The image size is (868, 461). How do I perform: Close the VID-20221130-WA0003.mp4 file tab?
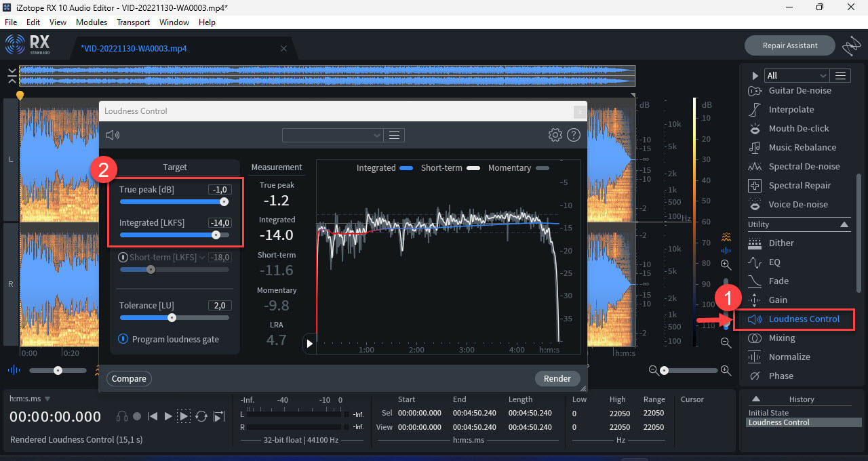coord(283,49)
